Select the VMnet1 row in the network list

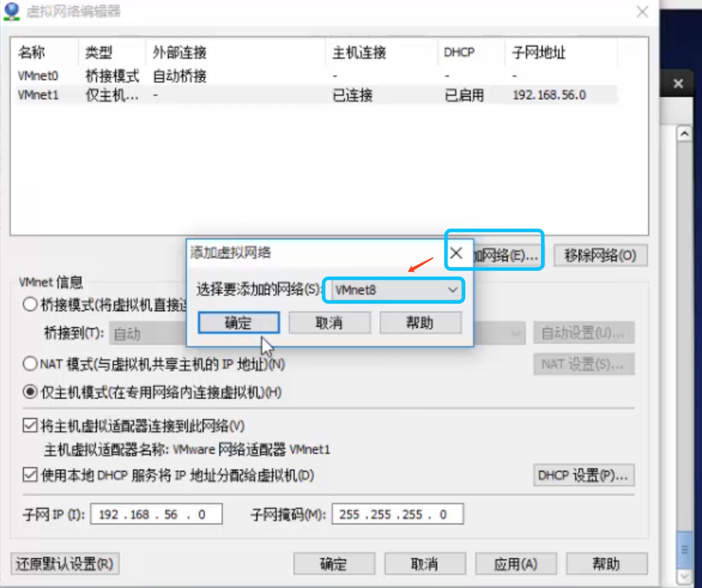pyautogui.click(x=316, y=95)
